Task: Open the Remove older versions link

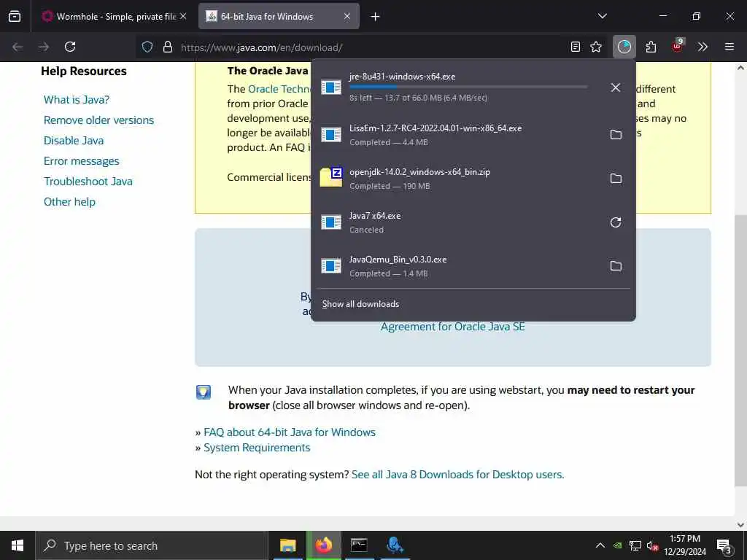Action: (x=98, y=120)
